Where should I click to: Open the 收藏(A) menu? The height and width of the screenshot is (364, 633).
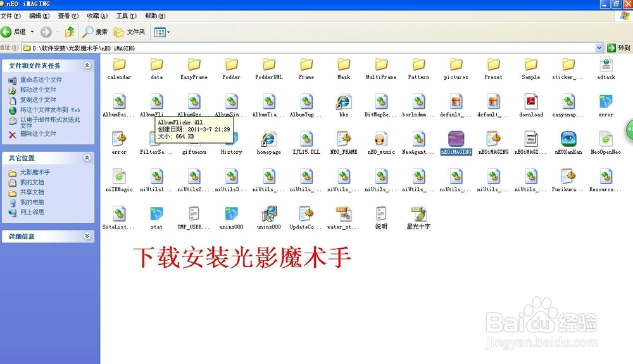click(x=97, y=16)
